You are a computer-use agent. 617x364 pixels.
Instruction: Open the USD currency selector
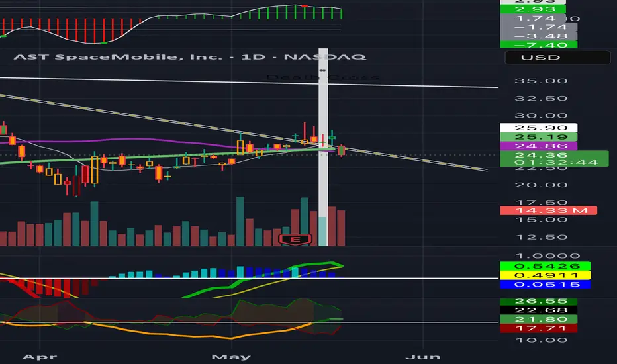(x=557, y=58)
